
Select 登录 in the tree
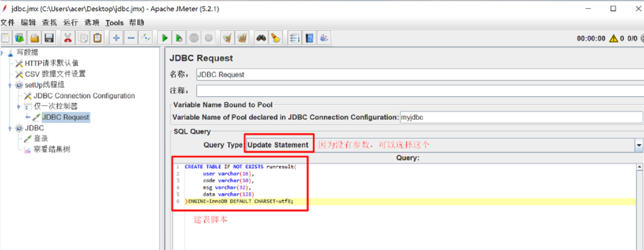click(41, 139)
